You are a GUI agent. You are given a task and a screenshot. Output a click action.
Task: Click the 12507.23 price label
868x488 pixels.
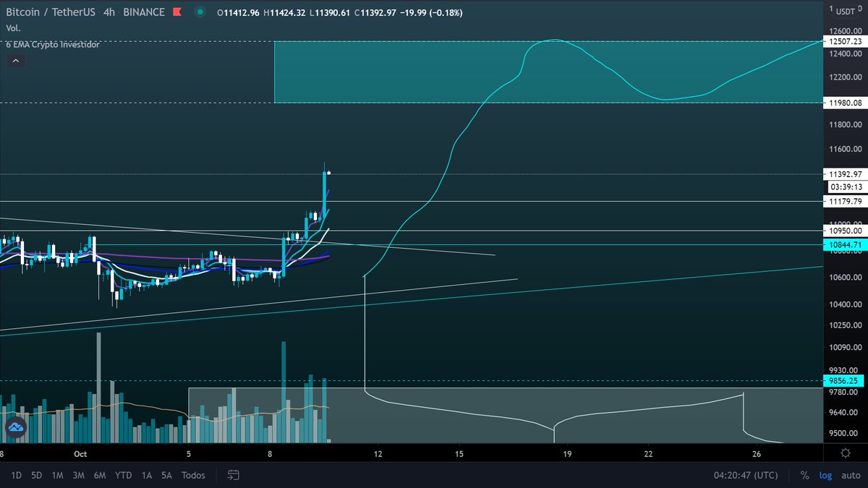click(845, 41)
